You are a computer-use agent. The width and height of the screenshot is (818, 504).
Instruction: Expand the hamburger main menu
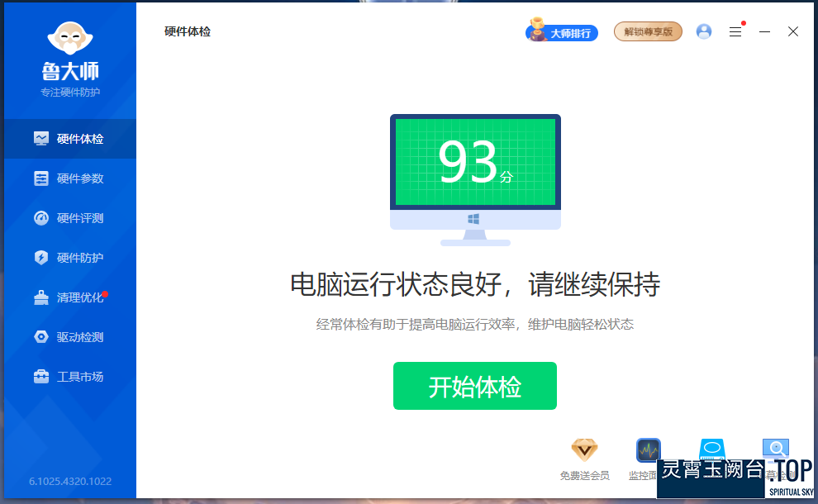click(x=735, y=31)
